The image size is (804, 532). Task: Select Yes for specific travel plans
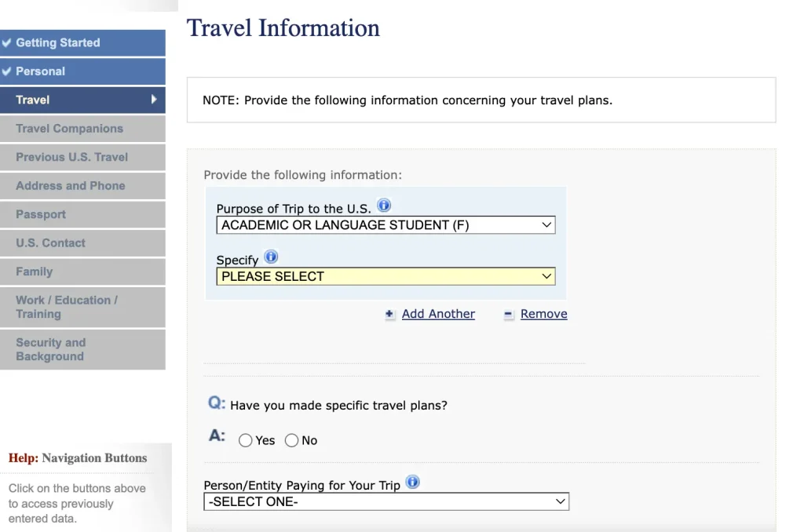245,440
